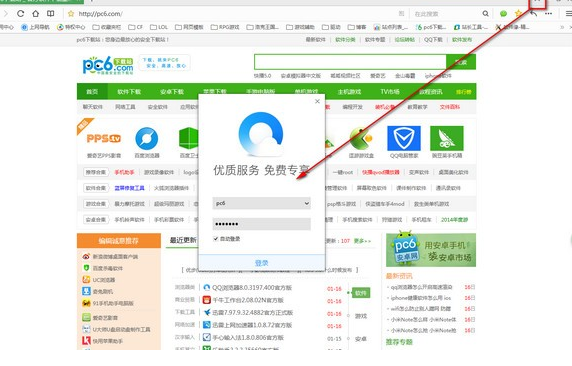Screen dimensions: 572x366
Task: Open the 蓝屏修复工具 link
Action: [x=130, y=188]
